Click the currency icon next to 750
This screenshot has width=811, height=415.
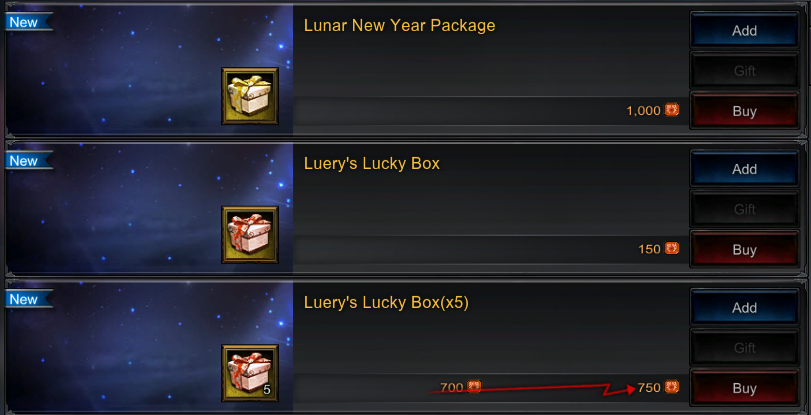point(671,387)
